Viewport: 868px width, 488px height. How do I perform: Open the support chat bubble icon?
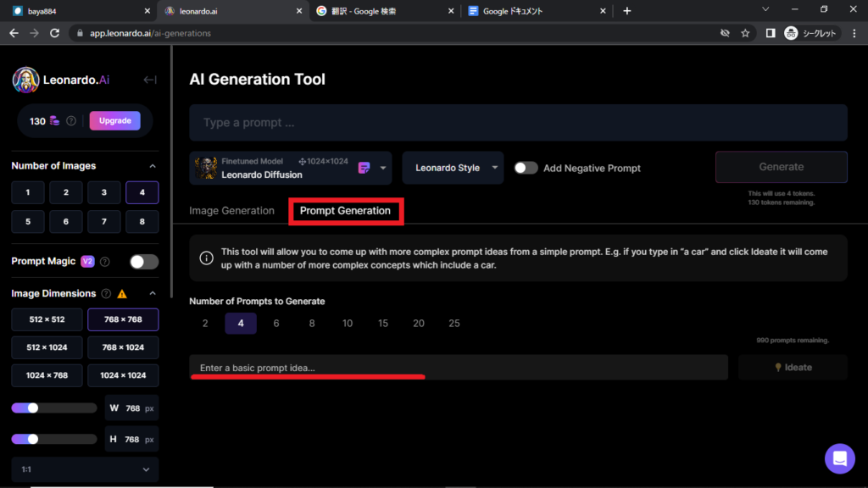tap(839, 458)
